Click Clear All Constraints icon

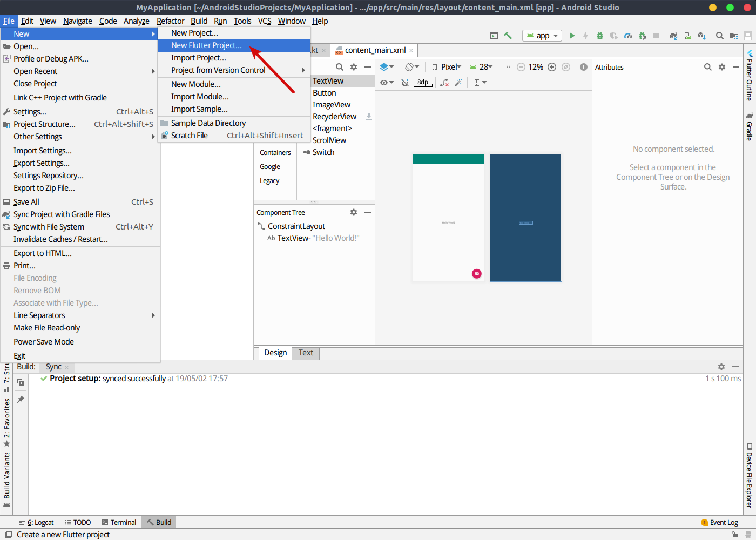(444, 83)
